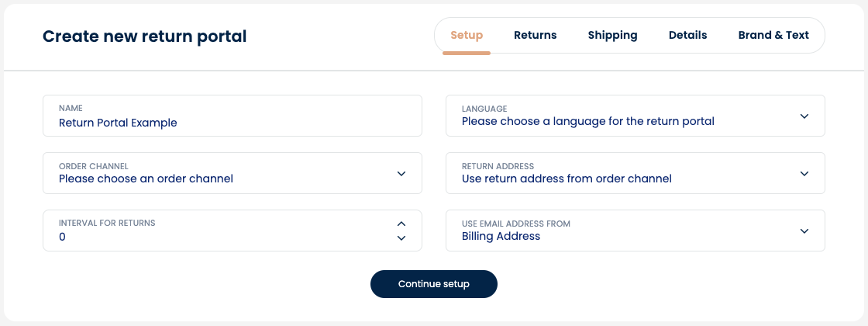Select the Setup tab
This screenshot has height=326, width=868.
pyautogui.click(x=467, y=36)
